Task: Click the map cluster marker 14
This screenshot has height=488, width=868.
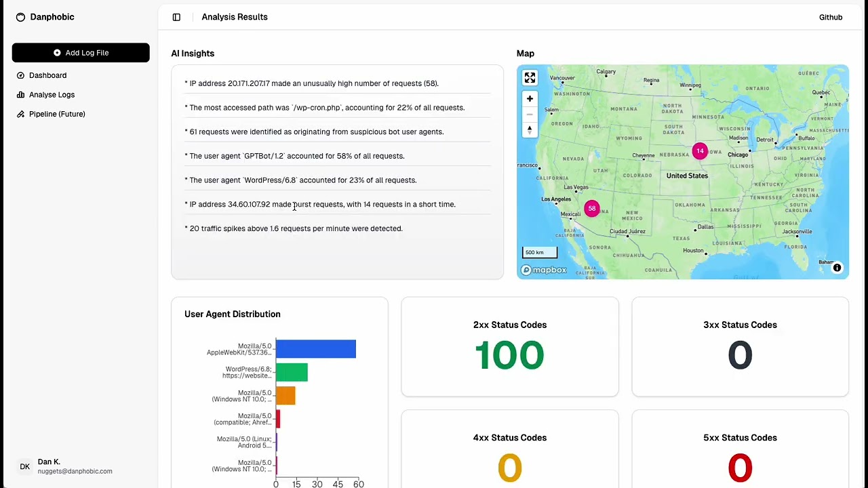Action: pyautogui.click(x=700, y=151)
